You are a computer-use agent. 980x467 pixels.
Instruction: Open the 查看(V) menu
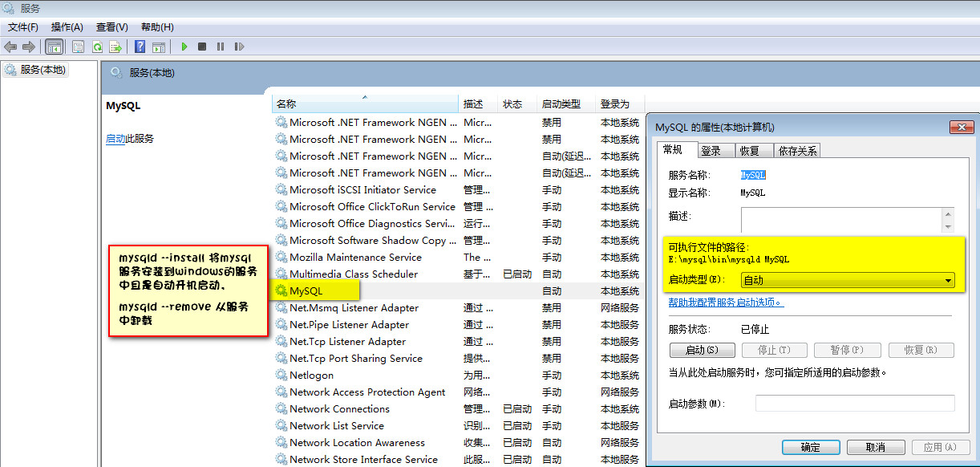112,26
